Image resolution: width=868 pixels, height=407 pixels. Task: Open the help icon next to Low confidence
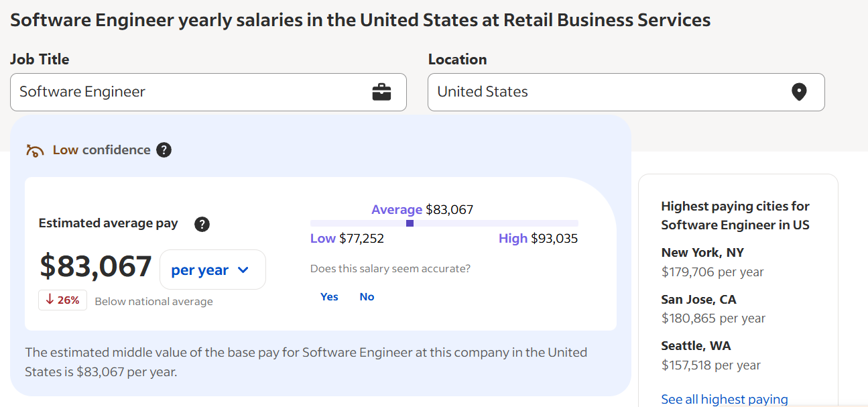164,150
